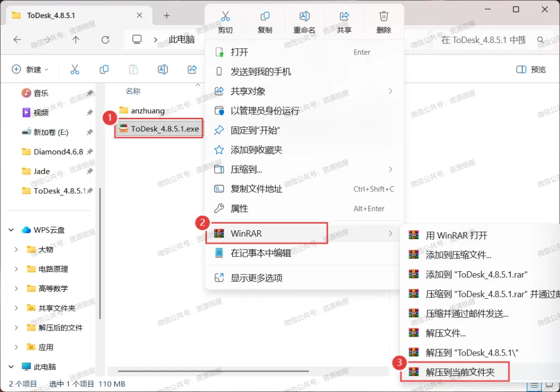The height and width of the screenshot is (392, 560).
Task: Refresh the current folder view
Action: click(105, 39)
